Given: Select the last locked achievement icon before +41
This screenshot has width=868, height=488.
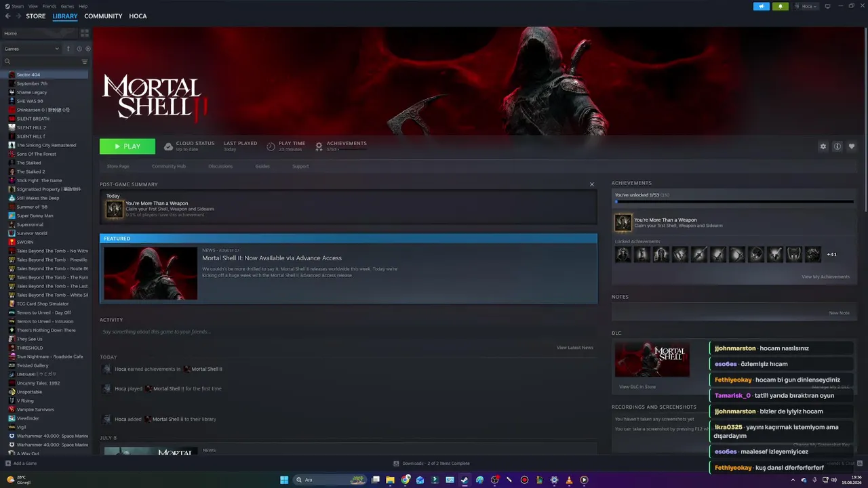Looking at the screenshot, I should [813, 254].
